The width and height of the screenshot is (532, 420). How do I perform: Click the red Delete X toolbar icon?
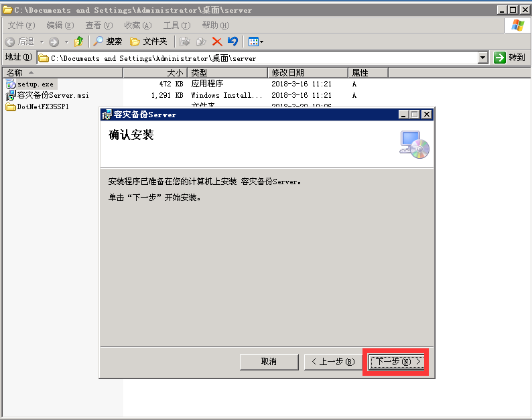[x=217, y=42]
